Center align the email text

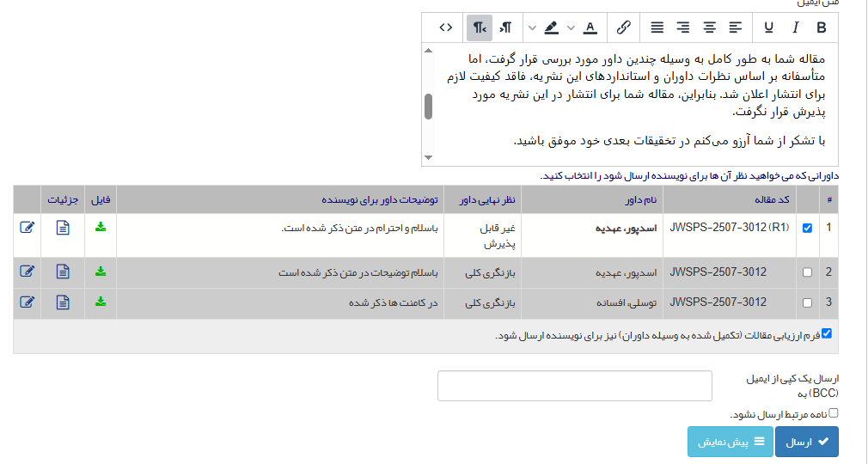(709, 27)
